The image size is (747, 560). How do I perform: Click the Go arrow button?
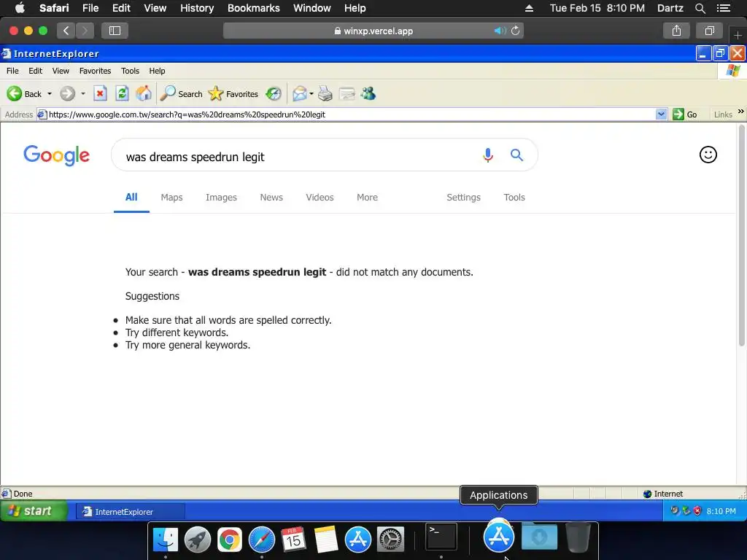(x=684, y=114)
